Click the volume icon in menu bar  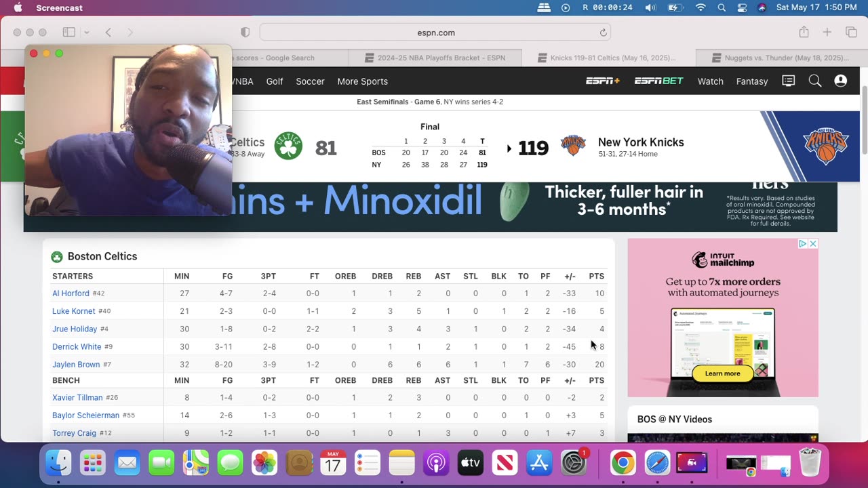pyautogui.click(x=650, y=7)
